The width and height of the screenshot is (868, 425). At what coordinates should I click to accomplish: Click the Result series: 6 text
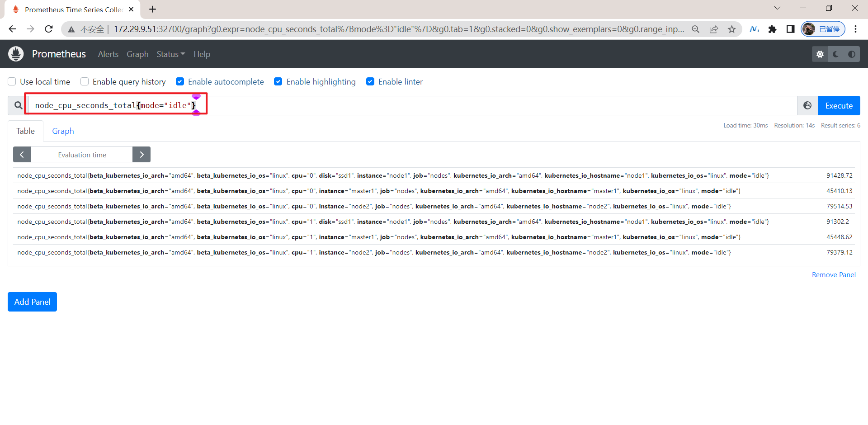click(x=840, y=125)
